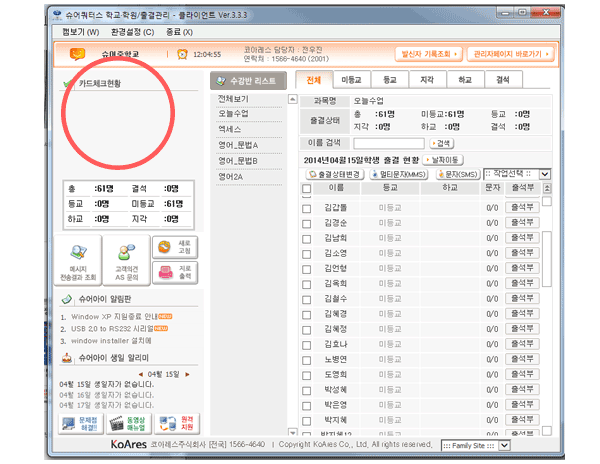
Task: Click the 이름 검색 input field
Action: (x=388, y=144)
